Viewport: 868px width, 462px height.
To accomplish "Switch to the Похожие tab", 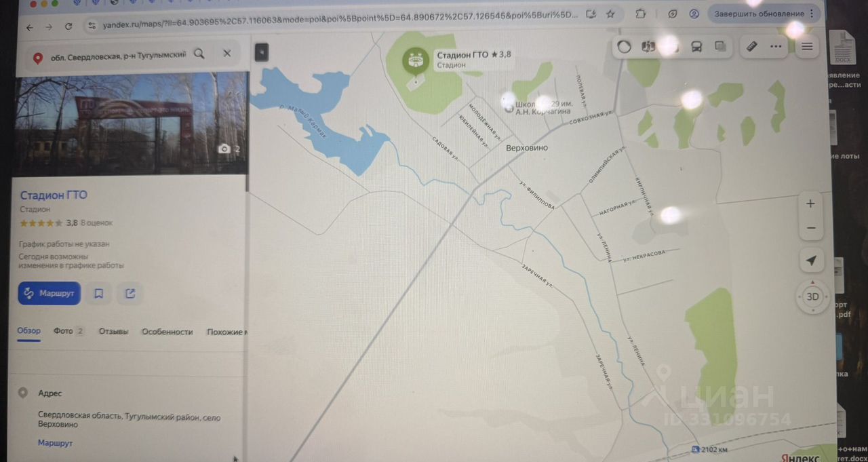I will coord(226,332).
